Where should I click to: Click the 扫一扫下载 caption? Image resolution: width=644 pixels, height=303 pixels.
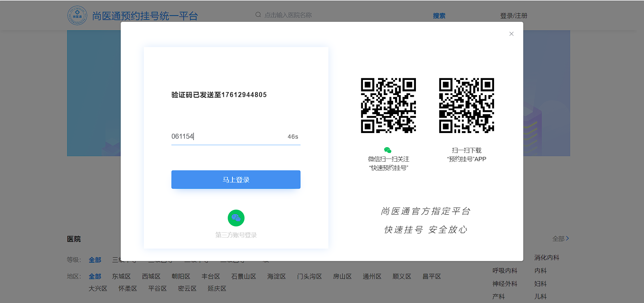467,150
